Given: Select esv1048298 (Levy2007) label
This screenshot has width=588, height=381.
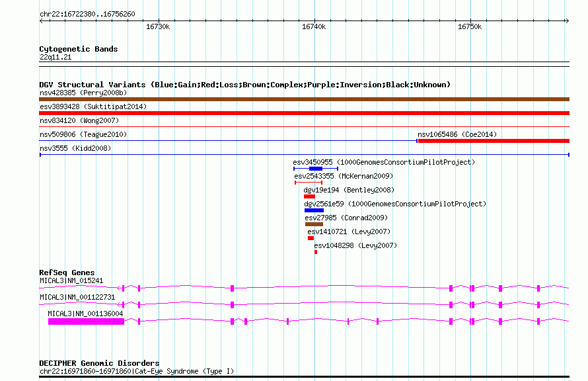Looking at the screenshot, I should 355,245.
